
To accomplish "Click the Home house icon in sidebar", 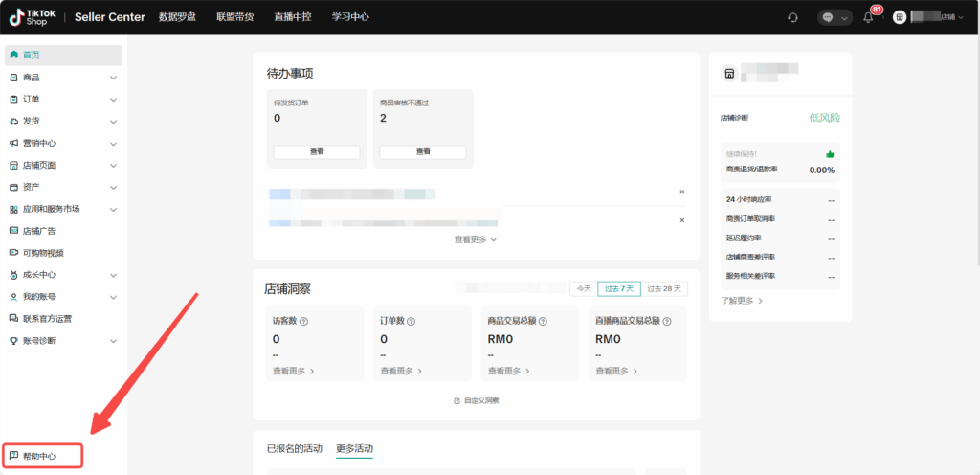I will coord(14,55).
